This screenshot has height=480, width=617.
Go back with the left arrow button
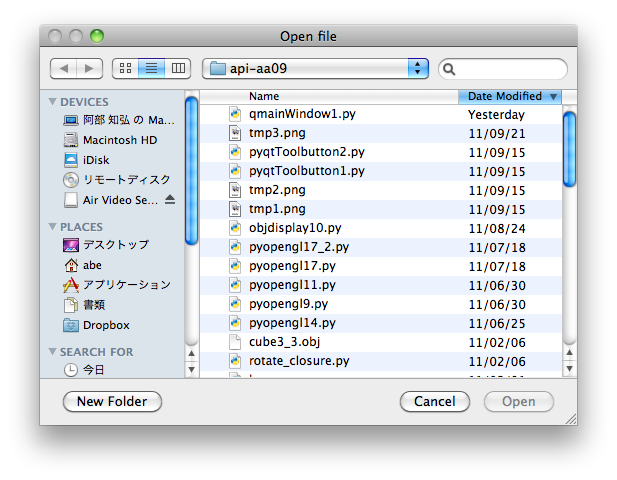click(64, 68)
